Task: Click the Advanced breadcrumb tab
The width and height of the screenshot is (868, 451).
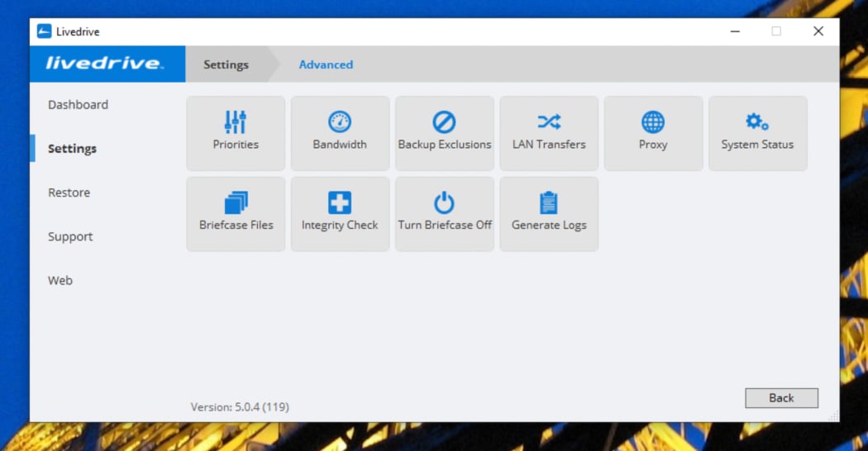Action: 326,64
